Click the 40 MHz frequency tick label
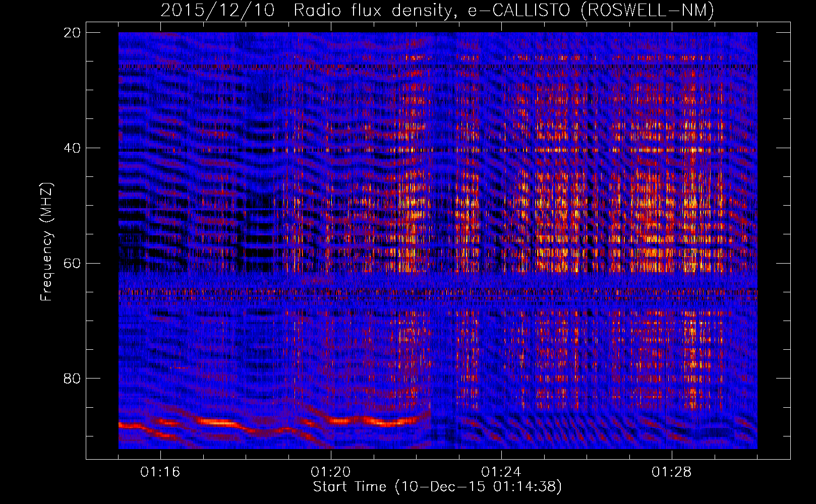Screen dimensions: 816x504 [x=72, y=148]
